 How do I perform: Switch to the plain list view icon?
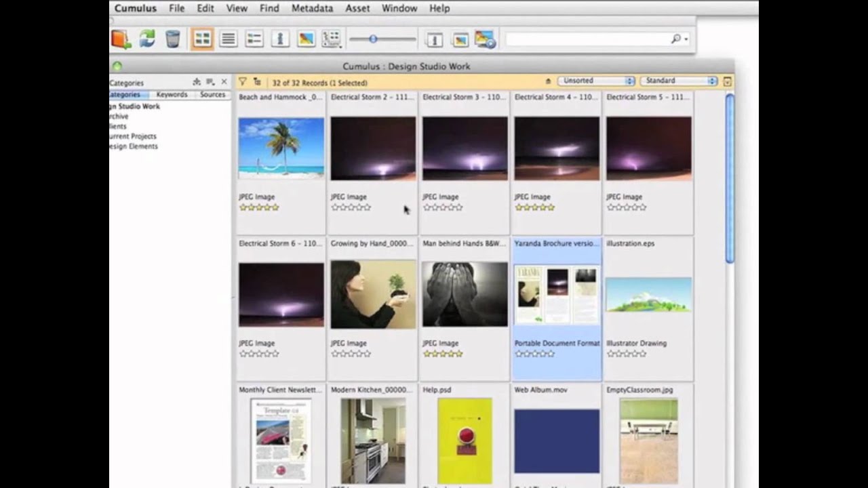[229, 39]
